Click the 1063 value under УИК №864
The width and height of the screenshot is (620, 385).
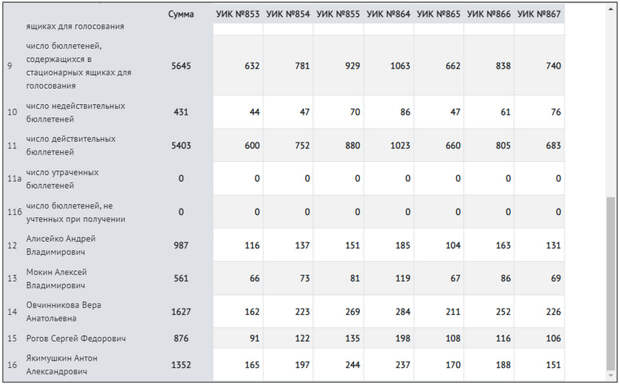400,66
